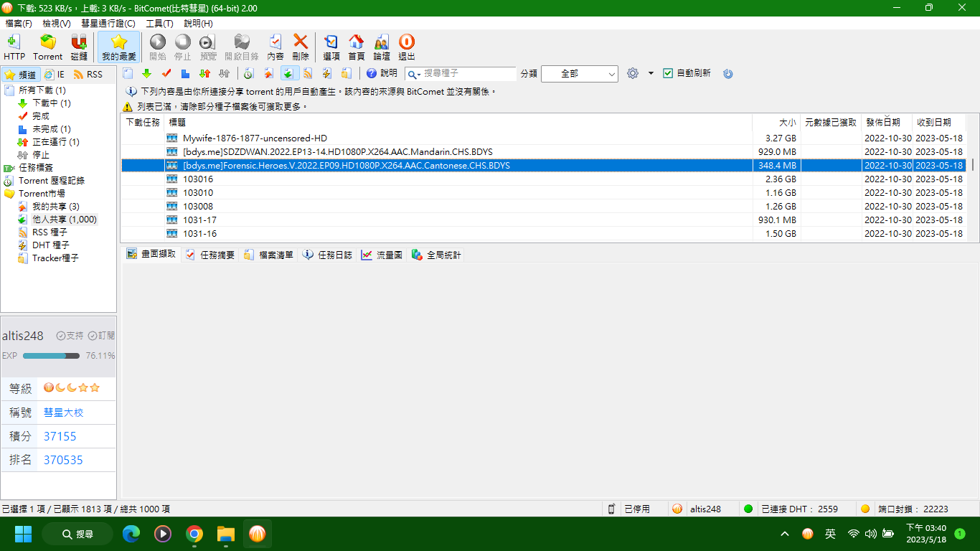The width and height of the screenshot is (980, 551).
Task: Switch to the 畫面擷取 bottom tab
Action: pyautogui.click(x=151, y=254)
